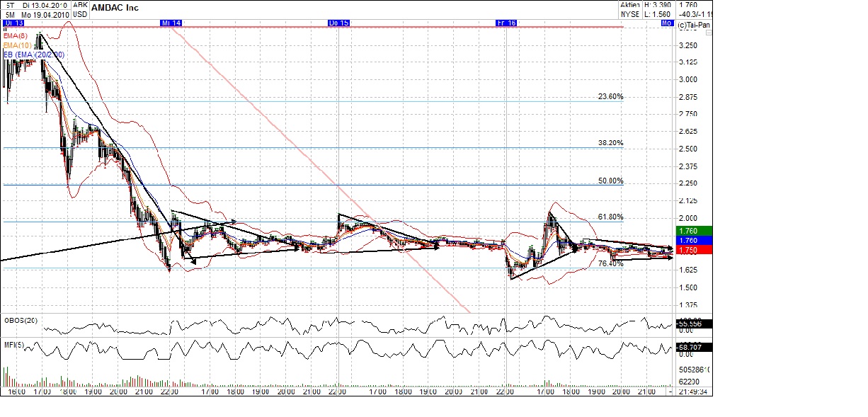Select the Do 15 day marker
The width and height of the screenshot is (868, 417).
(338, 23)
